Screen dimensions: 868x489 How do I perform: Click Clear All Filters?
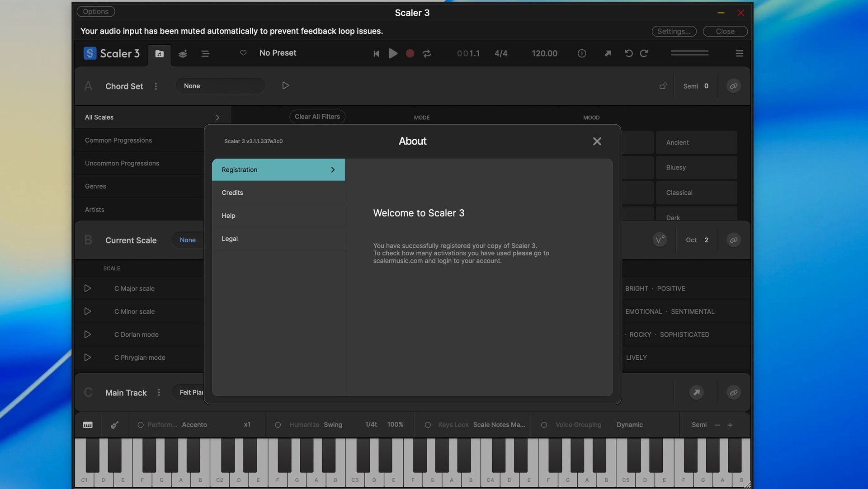pyautogui.click(x=317, y=117)
